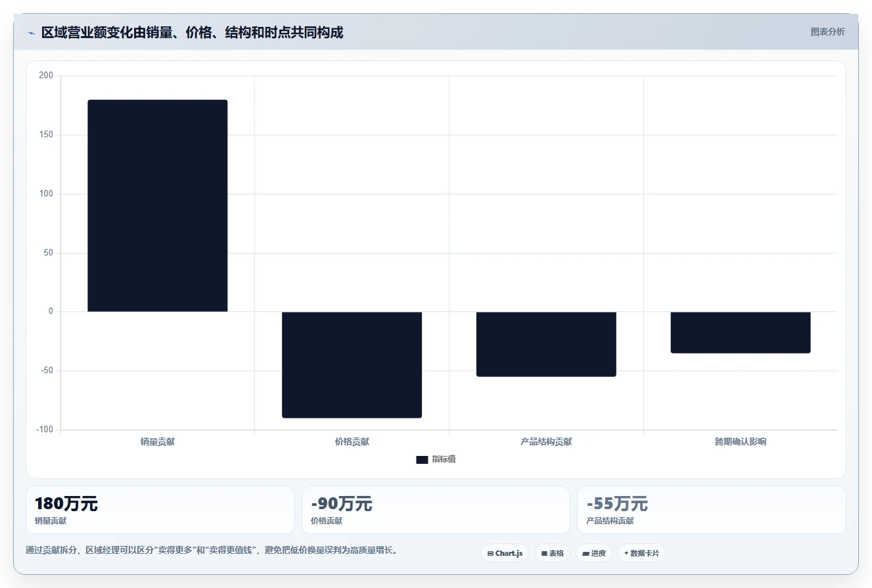Image resolution: width=872 pixels, height=588 pixels.
Task: Click the 跨期确认影响 bar in the chart
Action: 741,332
